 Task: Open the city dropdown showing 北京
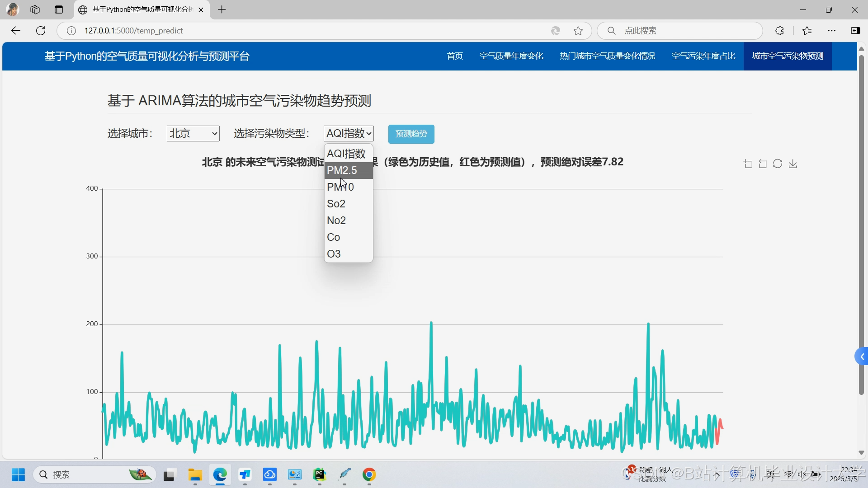[x=193, y=134]
